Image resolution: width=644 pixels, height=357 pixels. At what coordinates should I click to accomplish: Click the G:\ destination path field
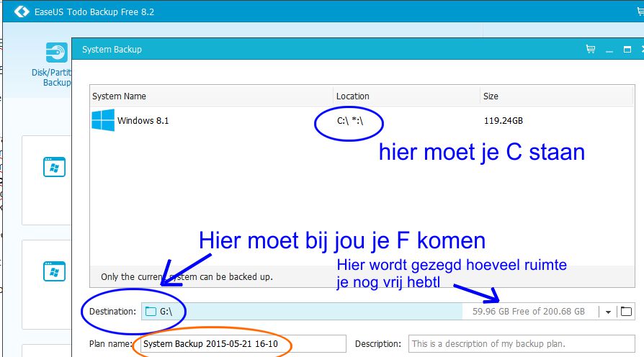pos(302,312)
